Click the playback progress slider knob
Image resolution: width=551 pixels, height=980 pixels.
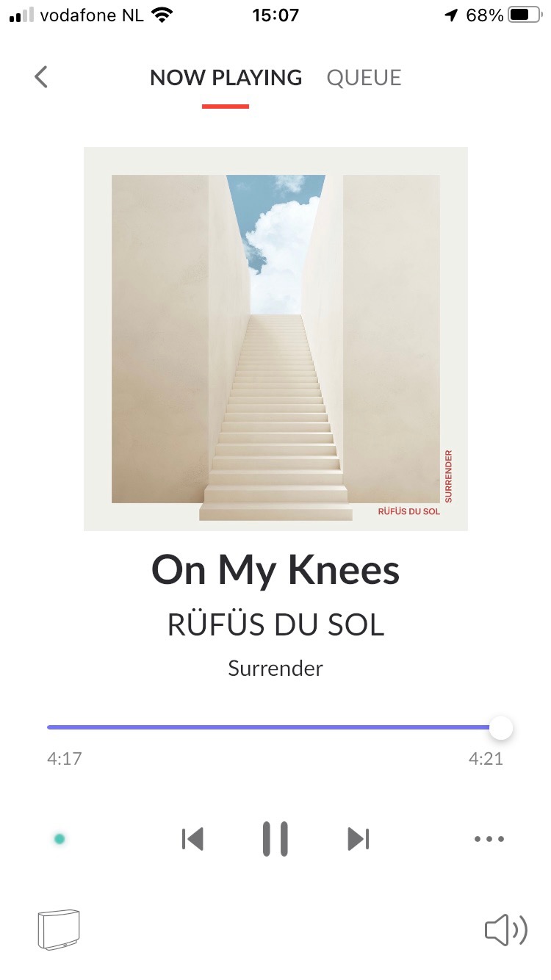pos(501,728)
